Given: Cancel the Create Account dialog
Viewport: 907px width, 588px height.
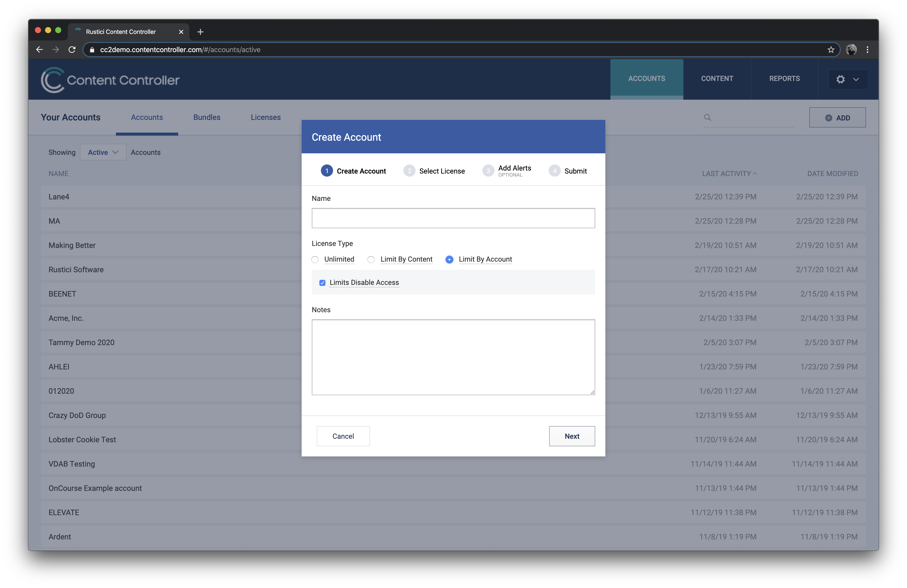Looking at the screenshot, I should point(343,436).
